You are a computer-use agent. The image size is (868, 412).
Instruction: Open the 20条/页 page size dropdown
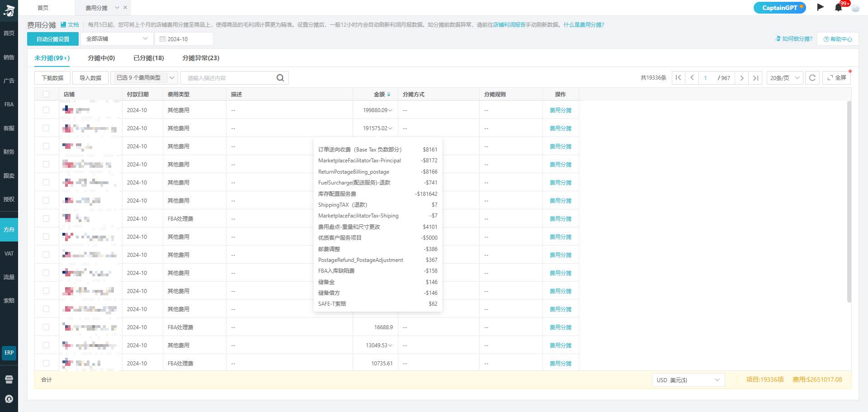point(785,78)
